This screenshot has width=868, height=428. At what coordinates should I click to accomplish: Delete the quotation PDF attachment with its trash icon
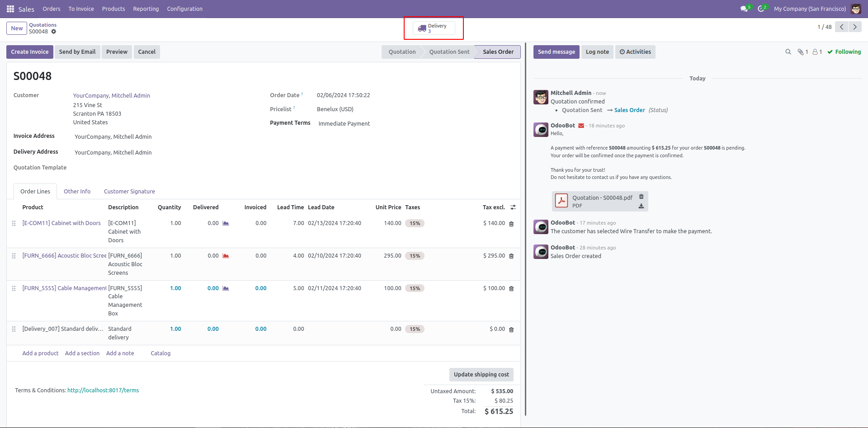[x=641, y=197]
